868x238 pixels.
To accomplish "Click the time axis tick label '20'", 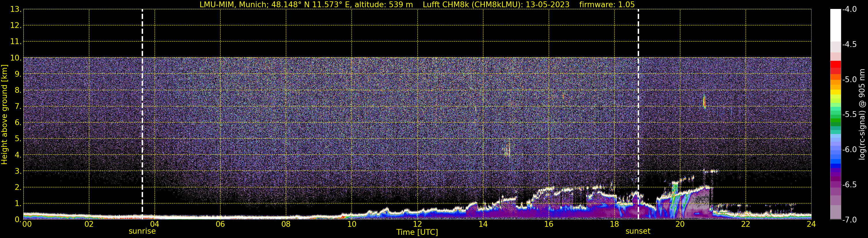I will pos(680,224).
